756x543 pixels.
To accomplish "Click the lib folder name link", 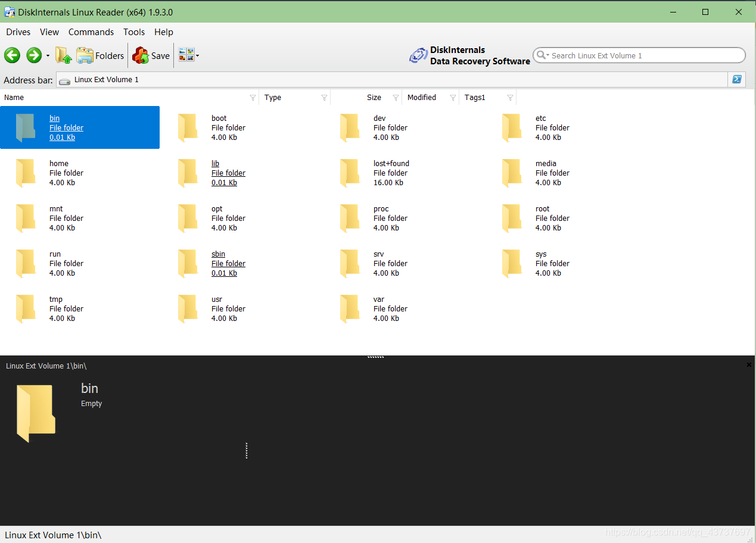I will (x=215, y=164).
